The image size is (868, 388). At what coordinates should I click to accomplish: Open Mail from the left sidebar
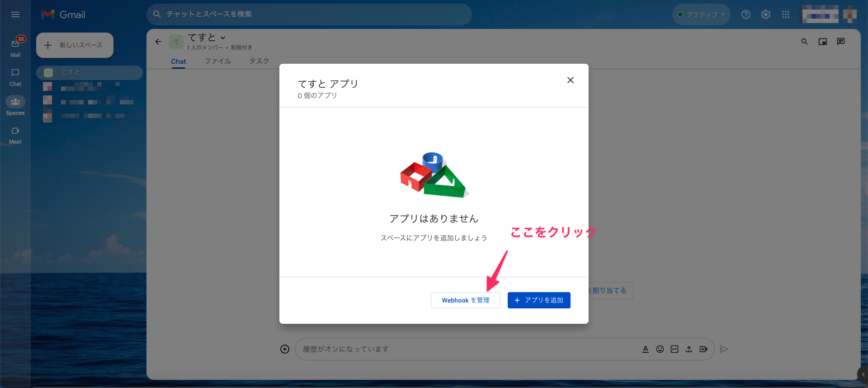coord(15,47)
